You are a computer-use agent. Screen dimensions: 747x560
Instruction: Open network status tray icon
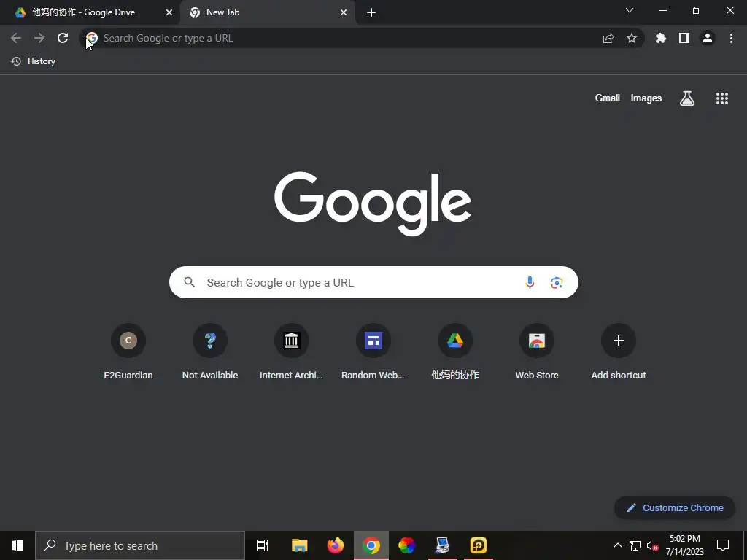635,545
